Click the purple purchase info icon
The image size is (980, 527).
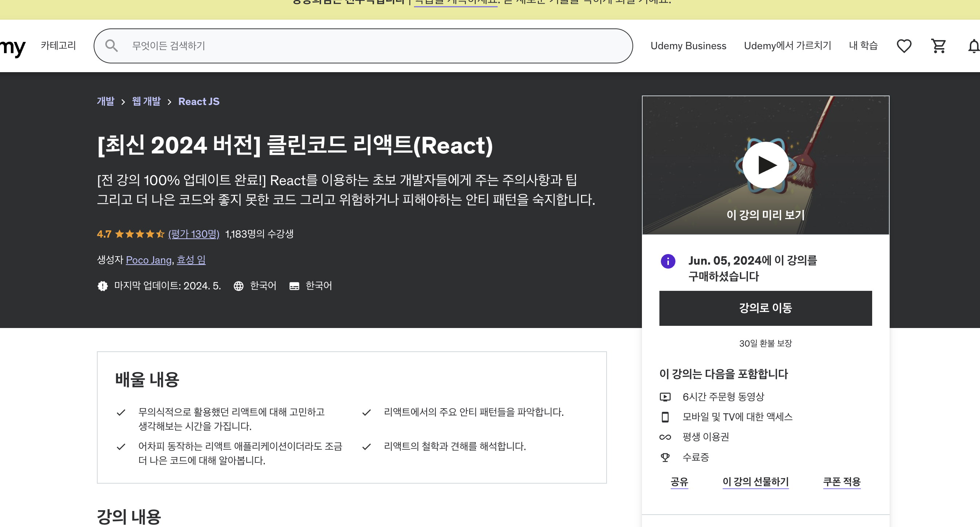pos(668,261)
